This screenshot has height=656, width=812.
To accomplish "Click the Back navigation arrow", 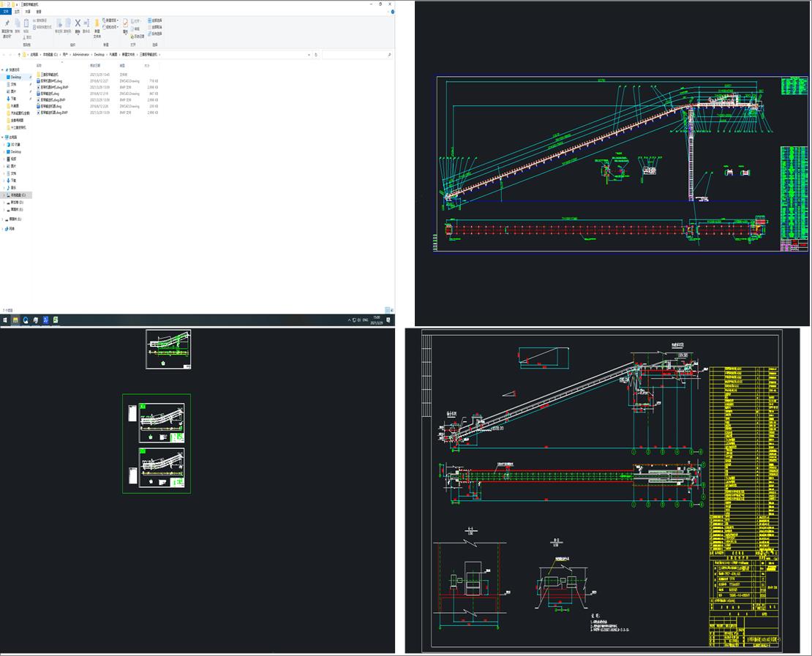I will [4, 54].
